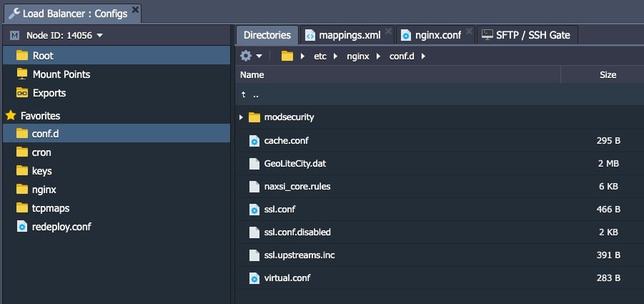Click the Favorites star icon
644x304 pixels.
[11, 115]
